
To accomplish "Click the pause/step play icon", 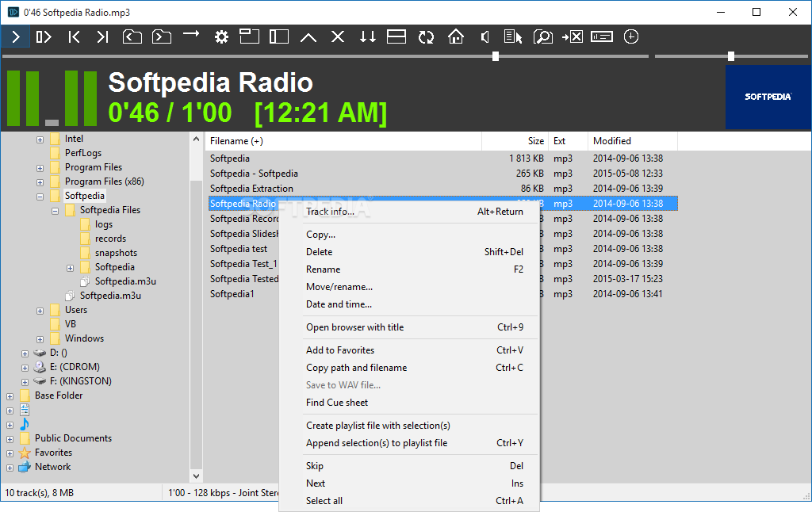I will point(44,36).
